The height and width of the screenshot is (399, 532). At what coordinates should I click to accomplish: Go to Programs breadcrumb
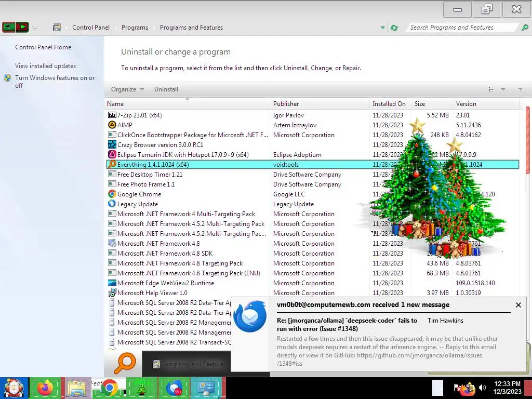tap(135, 28)
